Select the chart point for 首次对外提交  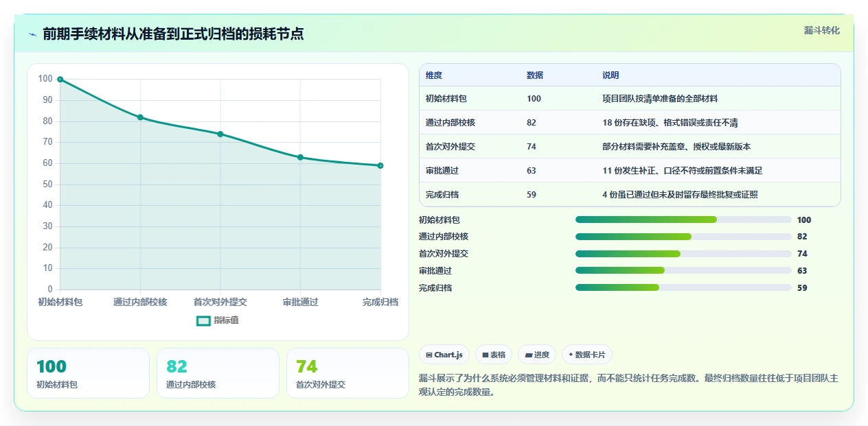[220, 134]
